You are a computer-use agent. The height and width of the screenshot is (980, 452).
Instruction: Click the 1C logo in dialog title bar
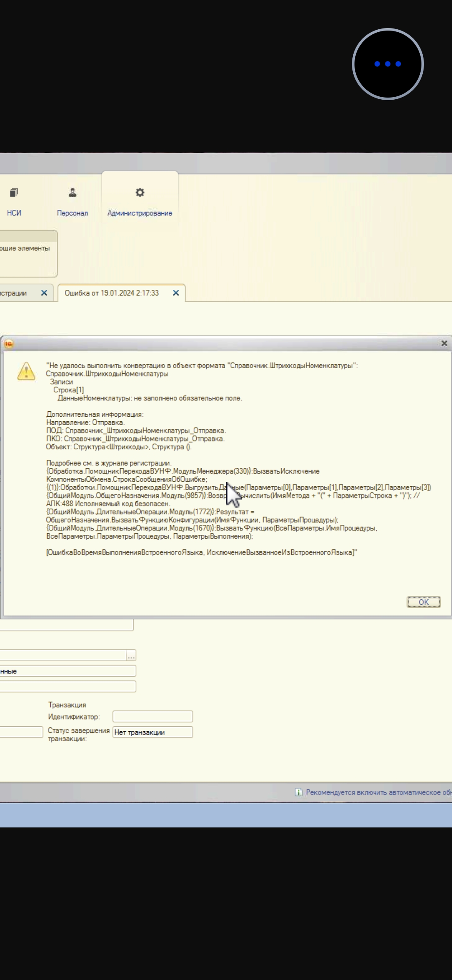click(9, 344)
